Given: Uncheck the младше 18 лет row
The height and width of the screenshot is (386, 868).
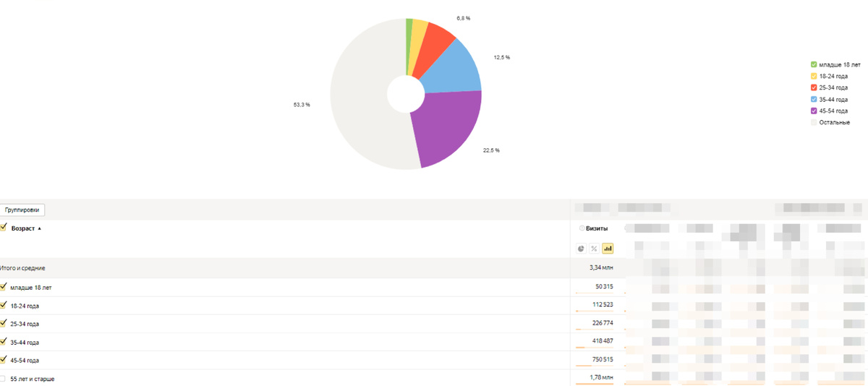Looking at the screenshot, I should [x=4, y=287].
